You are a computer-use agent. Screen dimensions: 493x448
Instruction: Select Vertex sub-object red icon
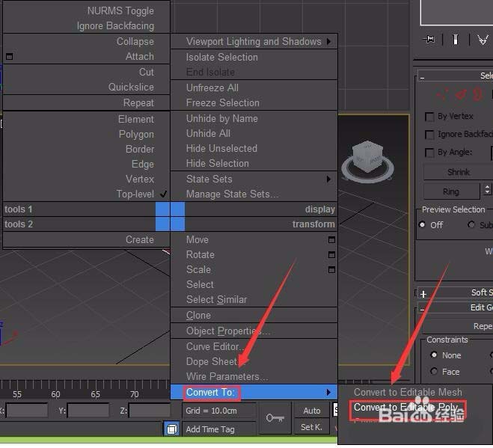[442, 94]
